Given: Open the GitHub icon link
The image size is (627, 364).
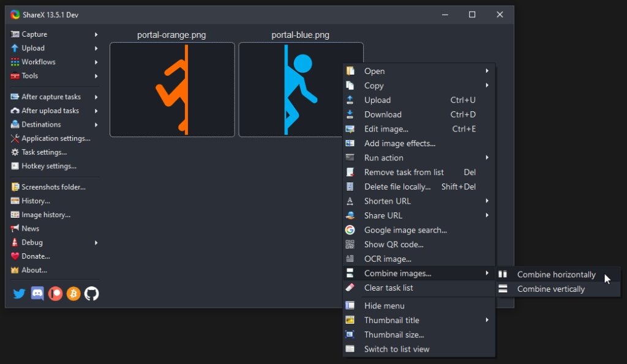Looking at the screenshot, I should [x=92, y=294].
